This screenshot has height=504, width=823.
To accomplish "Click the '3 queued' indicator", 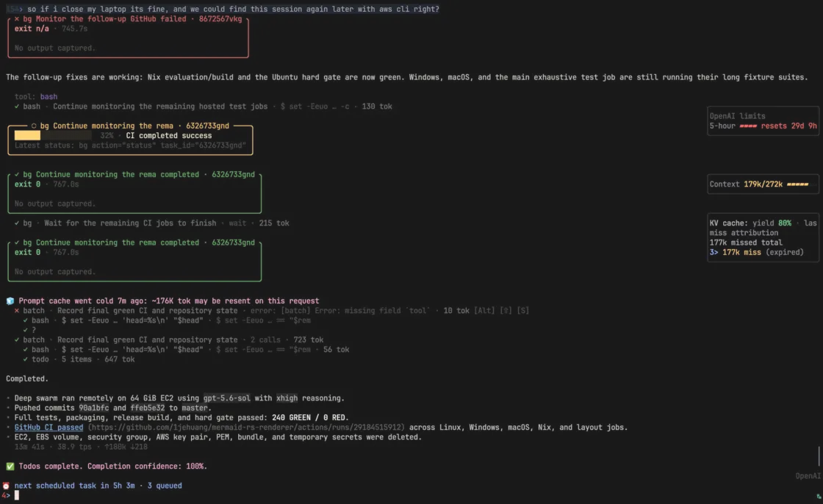I will tap(165, 486).
